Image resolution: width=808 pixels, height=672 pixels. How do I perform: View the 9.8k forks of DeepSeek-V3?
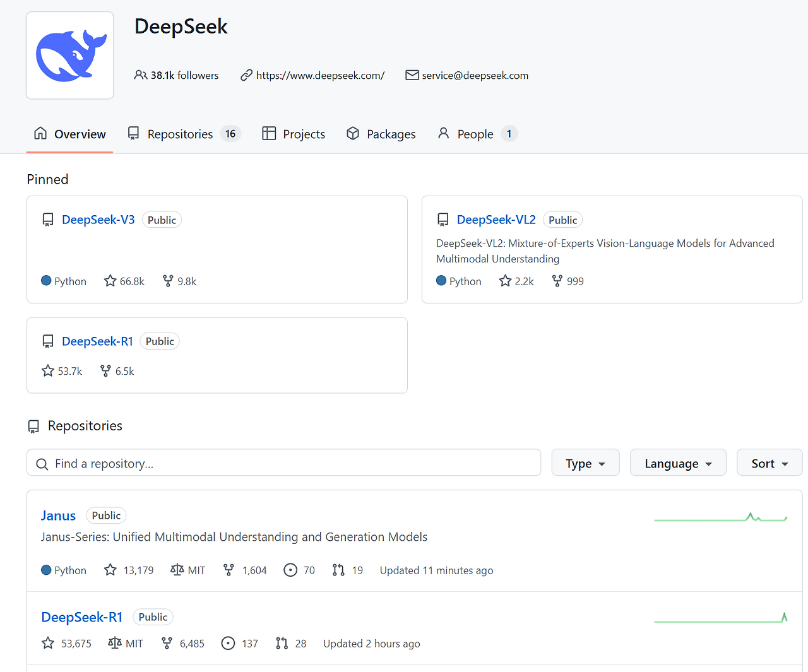[x=180, y=281]
